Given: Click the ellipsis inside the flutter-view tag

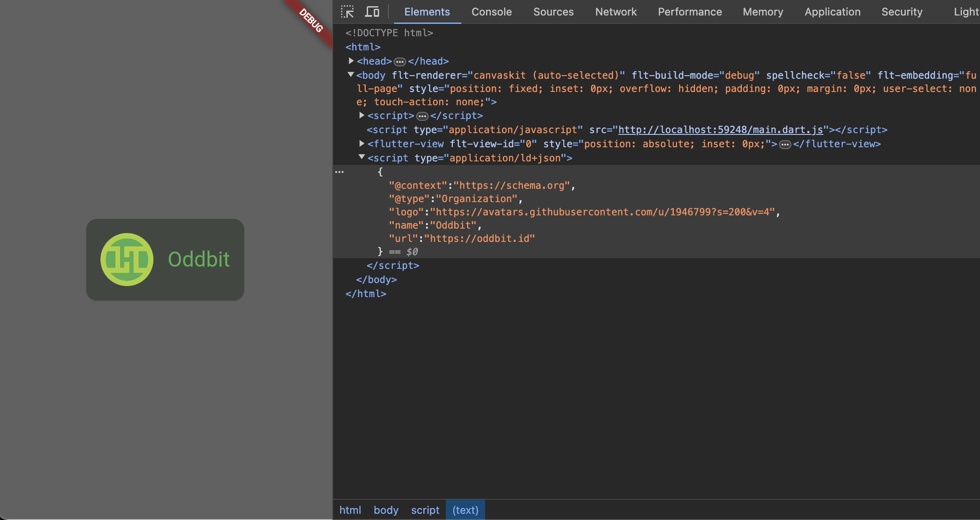Looking at the screenshot, I should (785, 145).
